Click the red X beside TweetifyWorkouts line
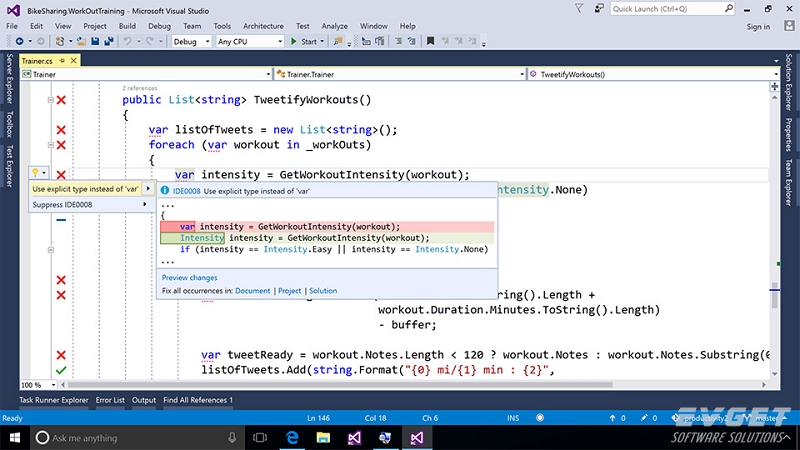This screenshot has height=450, width=800. [61, 100]
